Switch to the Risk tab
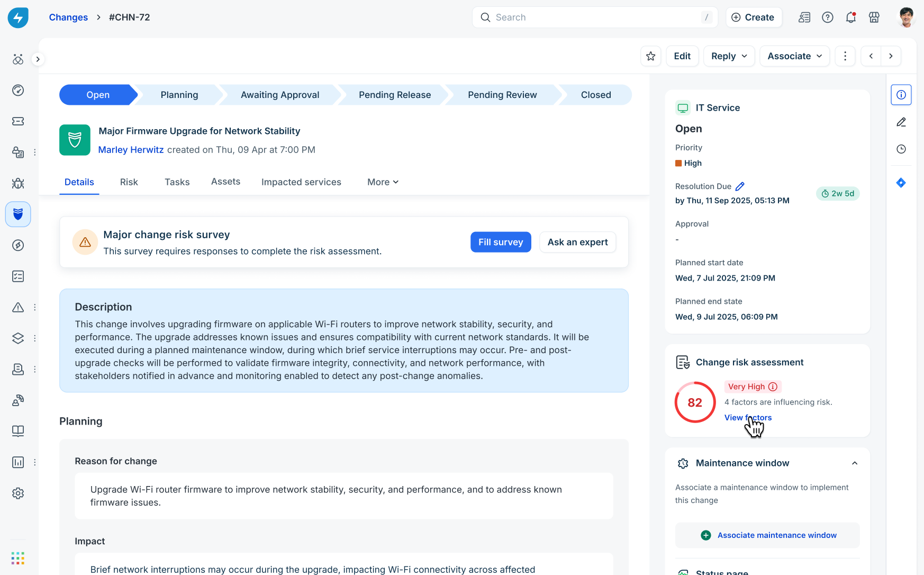The width and height of the screenshot is (924, 575). click(129, 182)
